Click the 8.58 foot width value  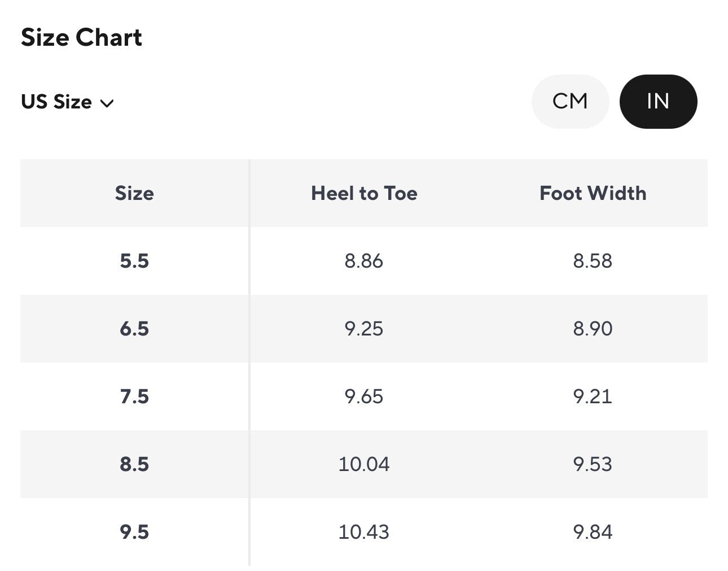click(x=593, y=261)
